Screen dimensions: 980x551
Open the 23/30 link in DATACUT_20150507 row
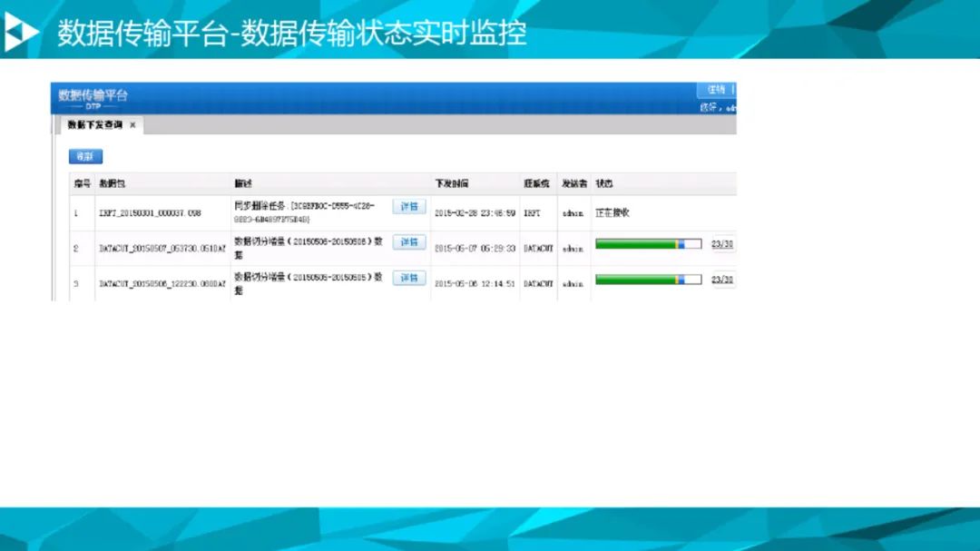[722, 244]
